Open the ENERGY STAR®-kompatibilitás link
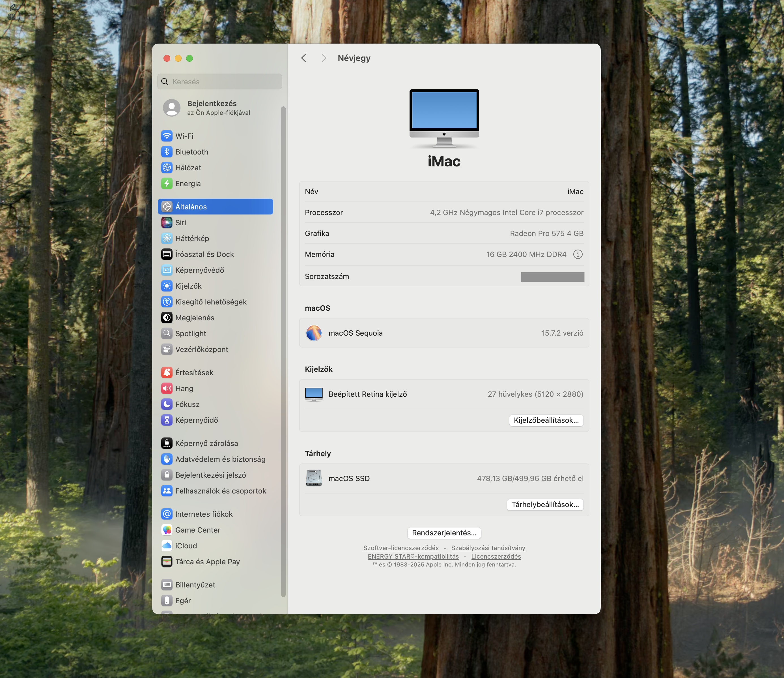This screenshot has height=678, width=784. pos(413,557)
